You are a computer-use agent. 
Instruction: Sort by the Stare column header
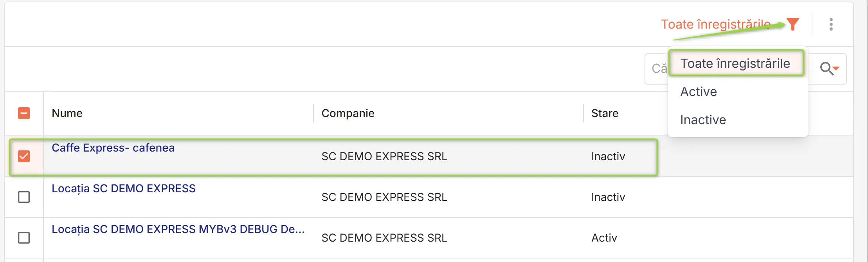point(605,113)
